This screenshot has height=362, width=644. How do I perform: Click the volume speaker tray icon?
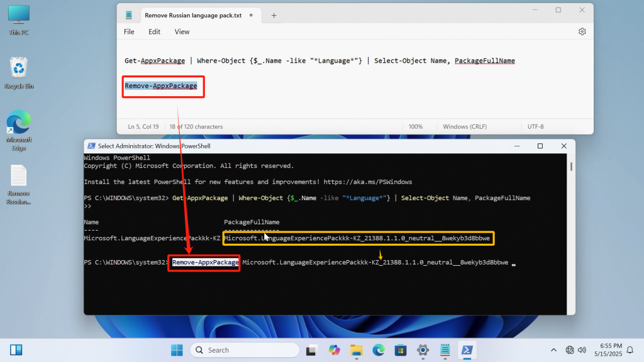(x=582, y=350)
